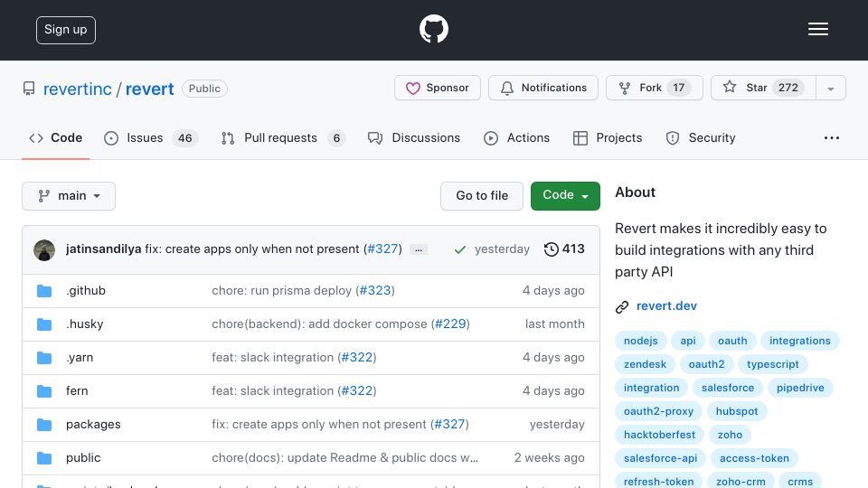Click the fern folder icon

click(x=44, y=391)
